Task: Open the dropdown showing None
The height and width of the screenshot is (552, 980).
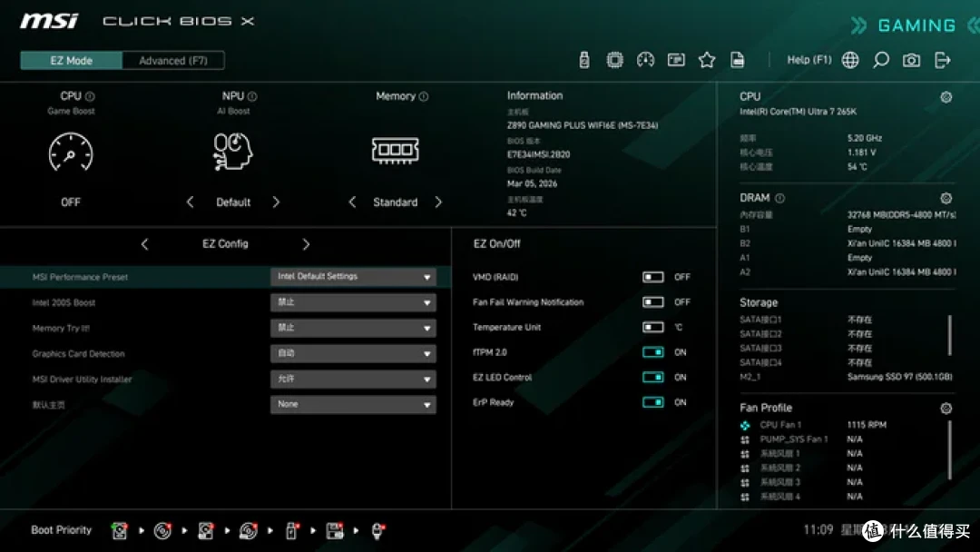Action: (x=353, y=404)
